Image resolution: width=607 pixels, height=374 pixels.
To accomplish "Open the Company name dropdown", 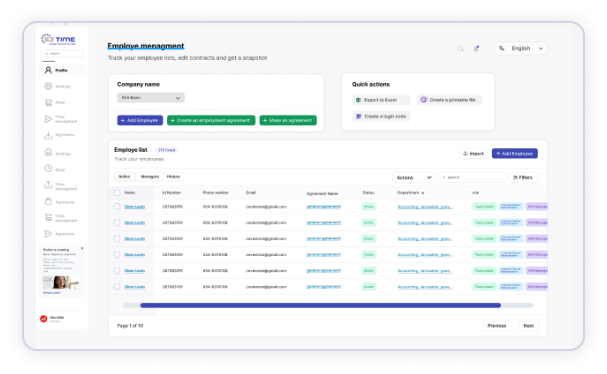I will 151,98.
